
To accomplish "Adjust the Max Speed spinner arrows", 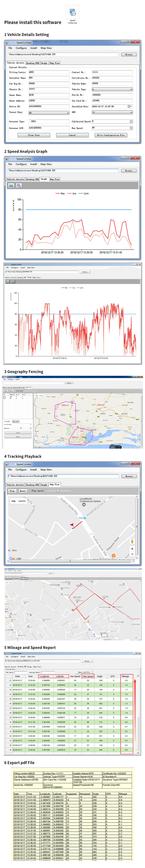I will [x=131, y=128].
